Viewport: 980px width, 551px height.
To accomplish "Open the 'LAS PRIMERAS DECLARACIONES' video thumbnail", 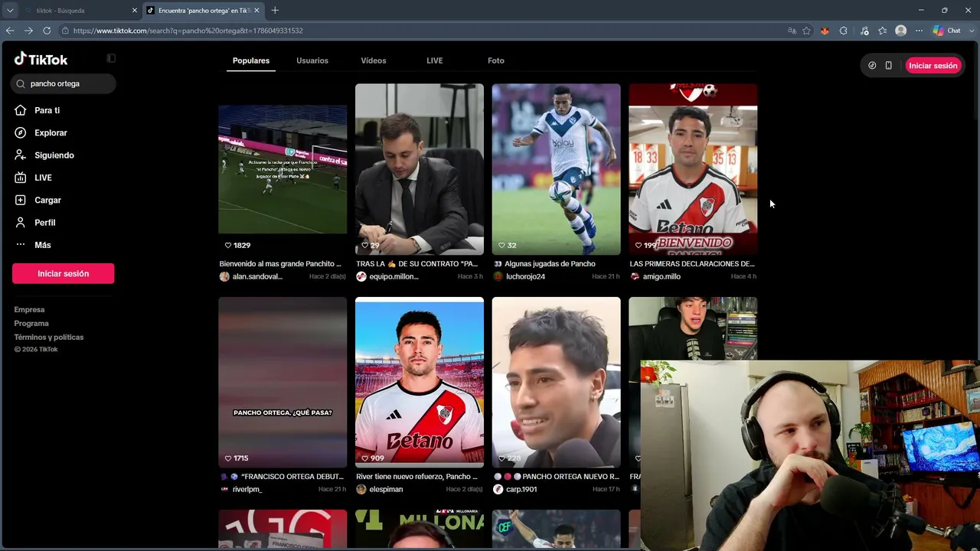I will point(693,169).
